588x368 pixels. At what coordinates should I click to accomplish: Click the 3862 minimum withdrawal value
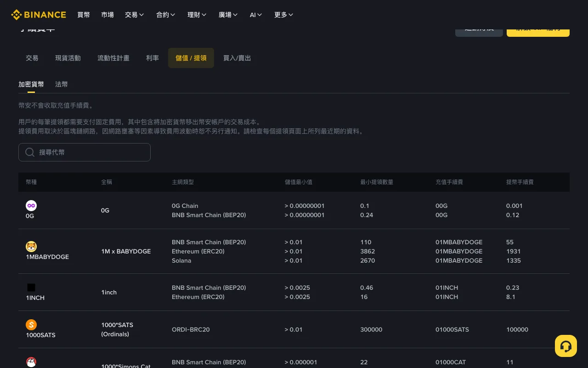pos(367,251)
